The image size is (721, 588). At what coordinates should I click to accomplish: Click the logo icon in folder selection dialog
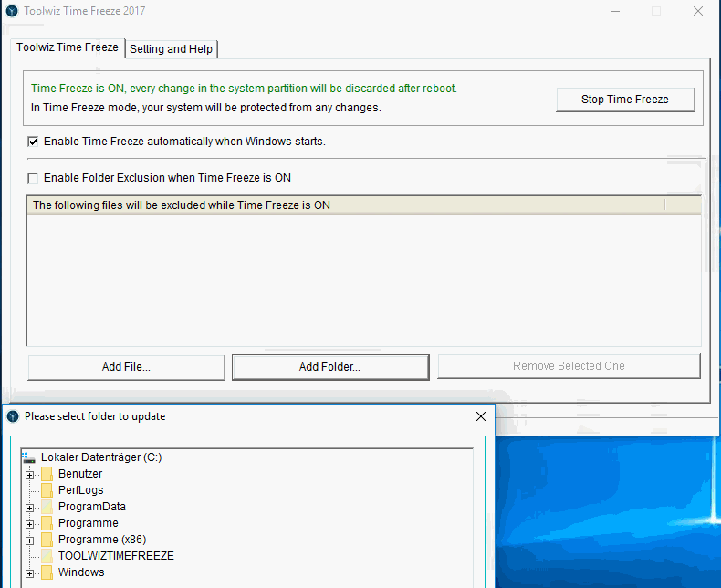pos(13,416)
